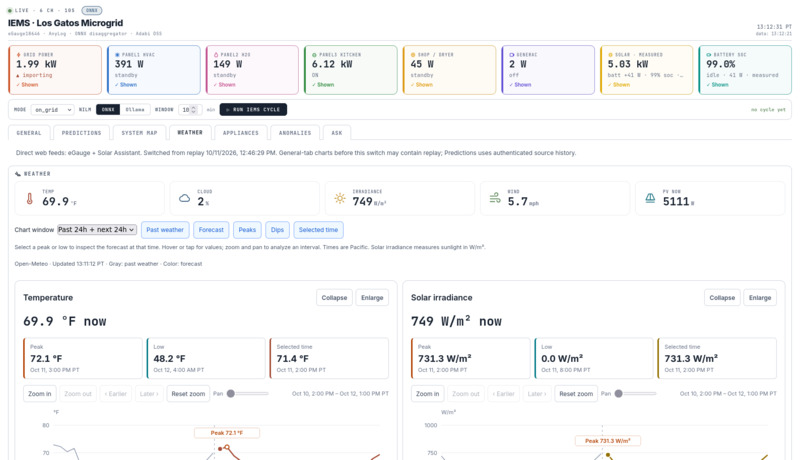Click the irradiance Low 0.0 W/m² stat card
This screenshot has width=806, height=460.
[594, 358]
